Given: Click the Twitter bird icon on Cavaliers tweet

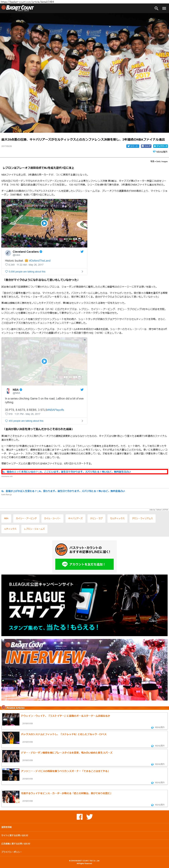Looking at the screenshot, I should pyautogui.click(x=82, y=252).
